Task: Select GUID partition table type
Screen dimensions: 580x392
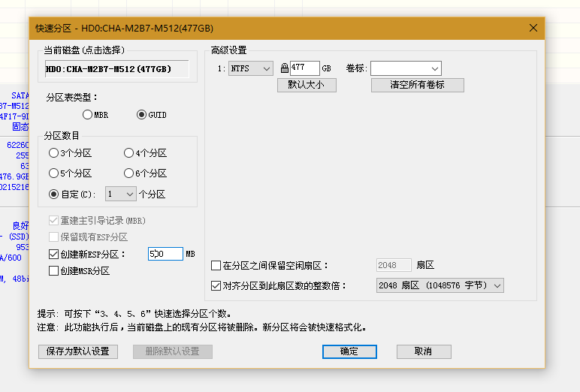Action: (x=142, y=115)
